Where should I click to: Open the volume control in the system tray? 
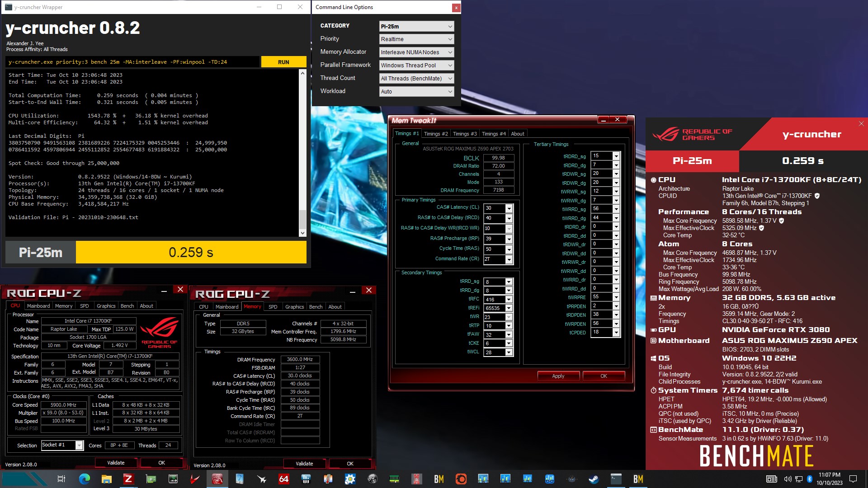click(788, 479)
